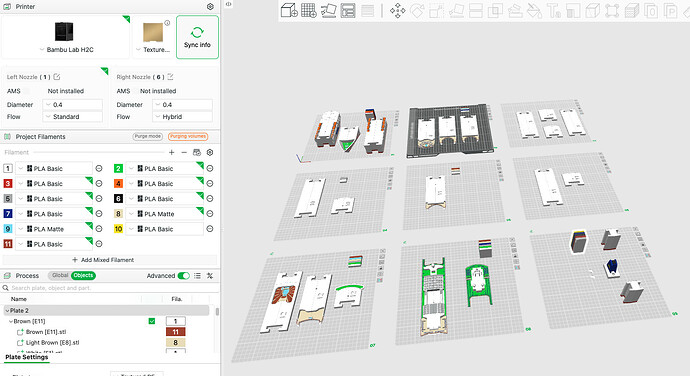The width and height of the screenshot is (690, 376).
Task: Click filament 1 round options button
Action: (99, 169)
